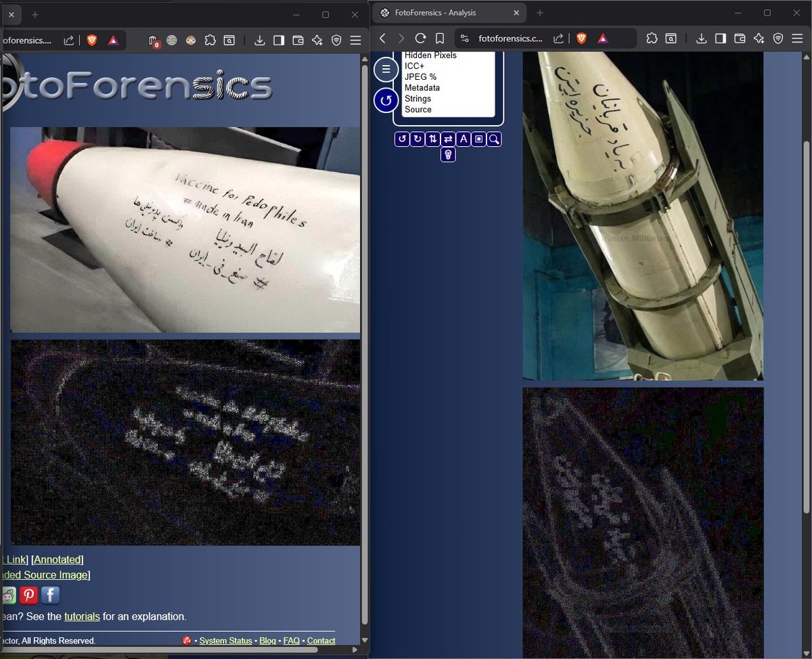
Task: Flip image vertically tool
Action: click(433, 139)
